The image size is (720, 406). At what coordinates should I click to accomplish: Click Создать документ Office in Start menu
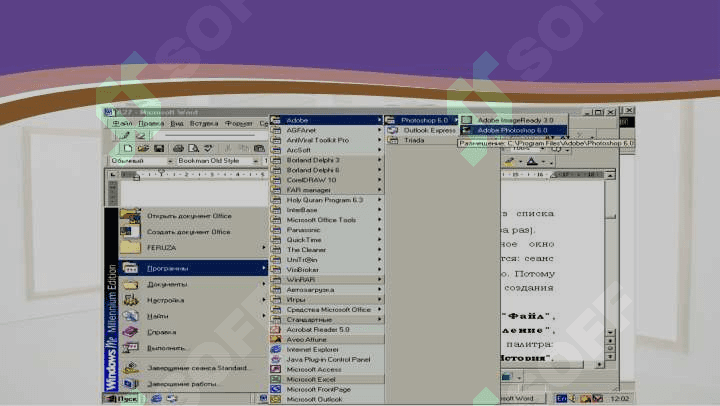coord(193,232)
